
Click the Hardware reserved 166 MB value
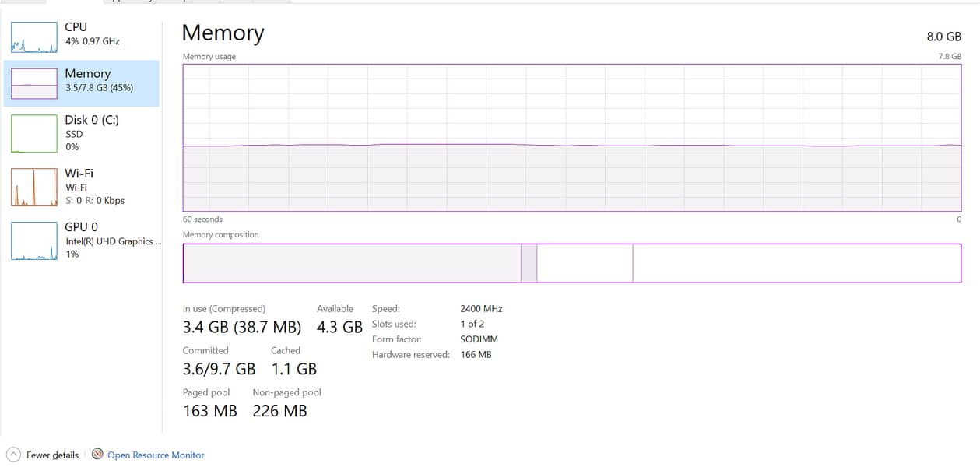coord(476,355)
